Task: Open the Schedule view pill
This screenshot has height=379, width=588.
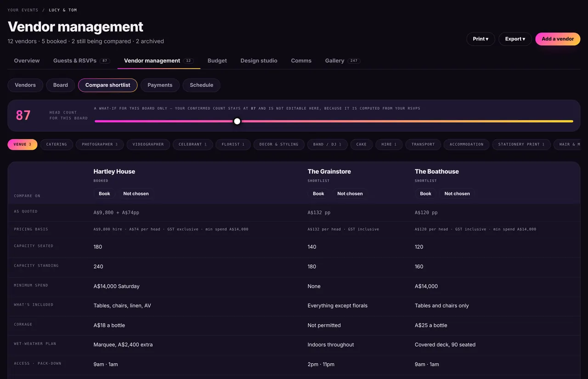Action: [202, 85]
